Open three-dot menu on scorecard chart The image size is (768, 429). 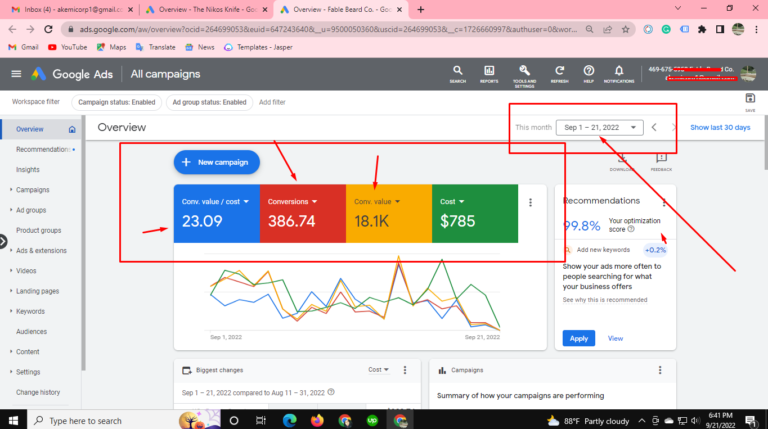(530, 202)
